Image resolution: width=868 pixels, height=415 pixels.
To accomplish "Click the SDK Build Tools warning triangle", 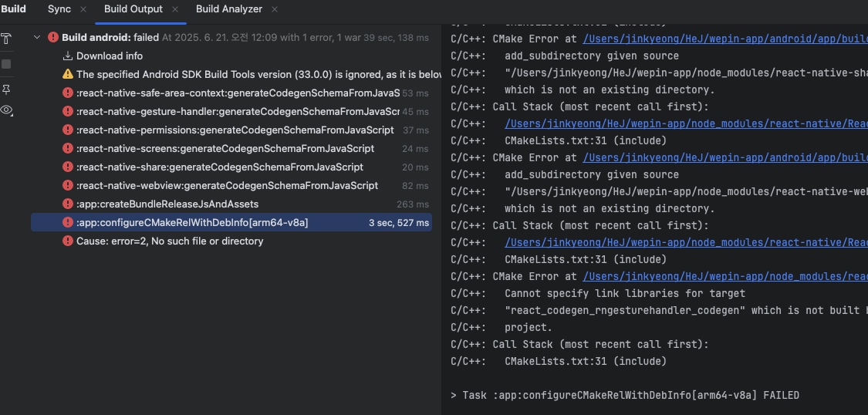I will [x=68, y=74].
